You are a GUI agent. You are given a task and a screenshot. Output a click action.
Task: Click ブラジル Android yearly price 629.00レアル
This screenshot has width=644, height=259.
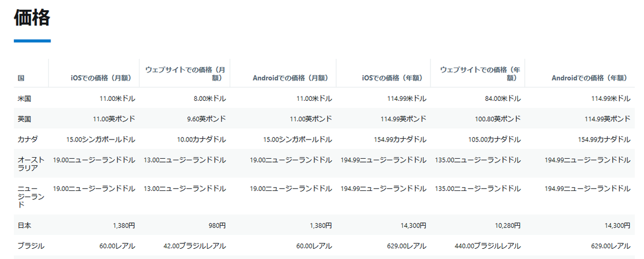611,246
